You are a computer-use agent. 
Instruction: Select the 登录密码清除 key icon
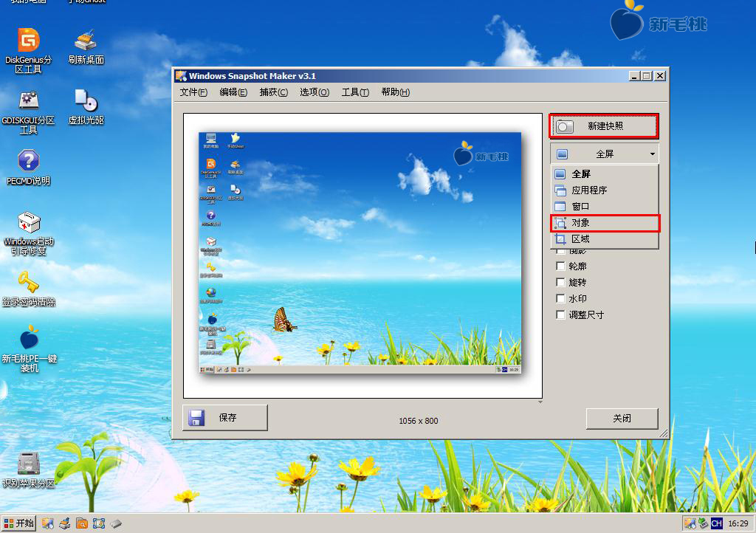[x=29, y=289]
